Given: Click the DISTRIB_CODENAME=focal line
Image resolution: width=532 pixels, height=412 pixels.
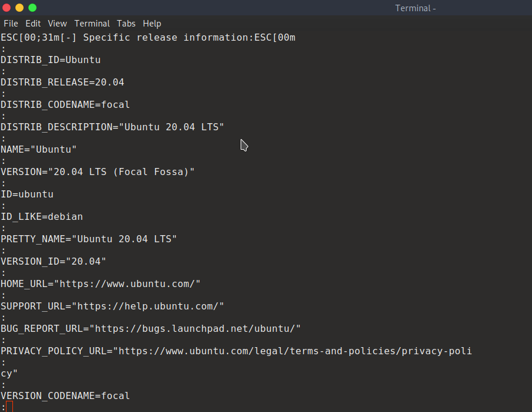Looking at the screenshot, I should click(65, 105).
